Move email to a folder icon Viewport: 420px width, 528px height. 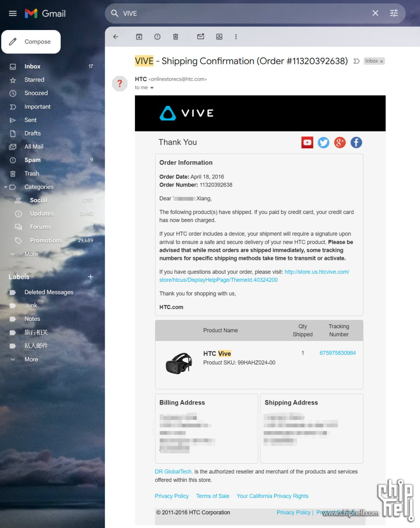[219, 37]
